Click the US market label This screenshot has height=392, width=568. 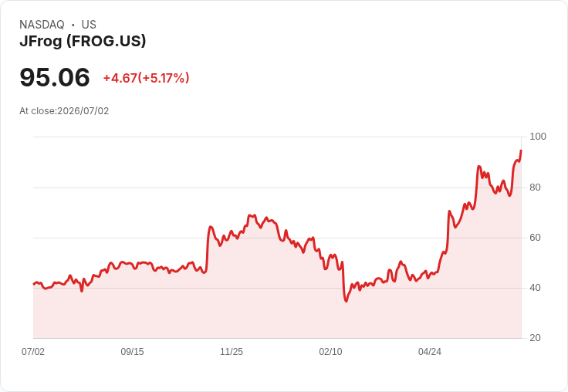[89, 25]
